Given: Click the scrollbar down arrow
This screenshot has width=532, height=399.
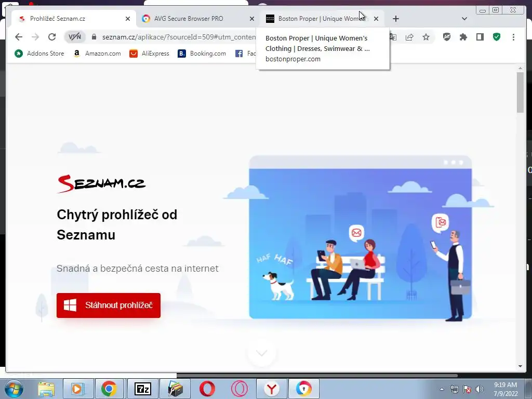Looking at the screenshot, I should (521, 366).
